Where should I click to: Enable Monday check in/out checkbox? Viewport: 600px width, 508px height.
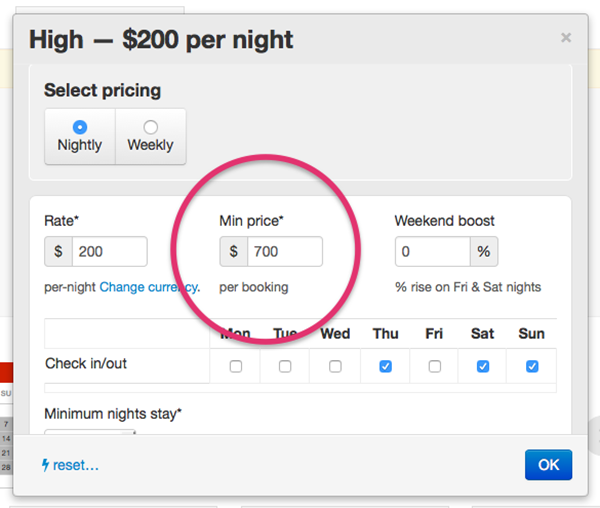(x=236, y=366)
